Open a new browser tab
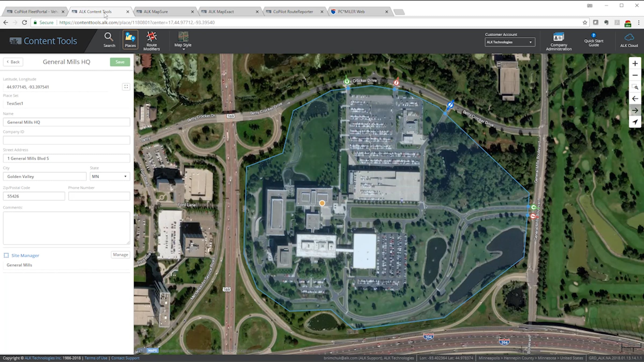This screenshot has width=644, height=362. point(399,12)
